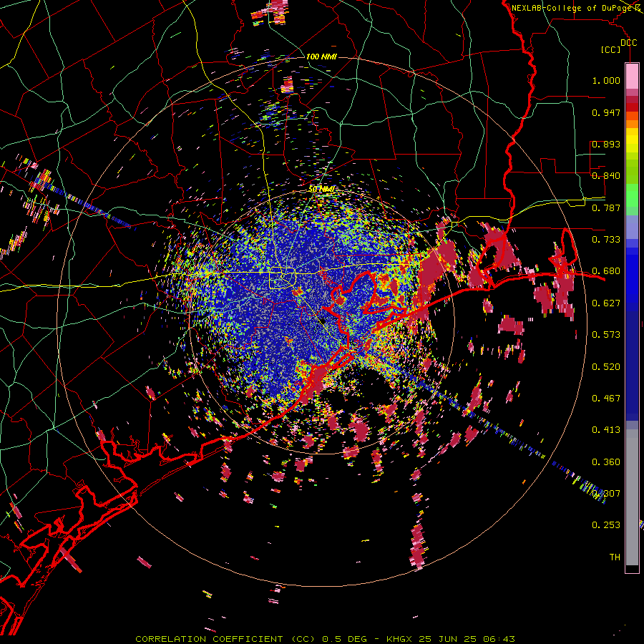Click the 0.467 scale value
The image size is (644, 644).
tap(606, 399)
